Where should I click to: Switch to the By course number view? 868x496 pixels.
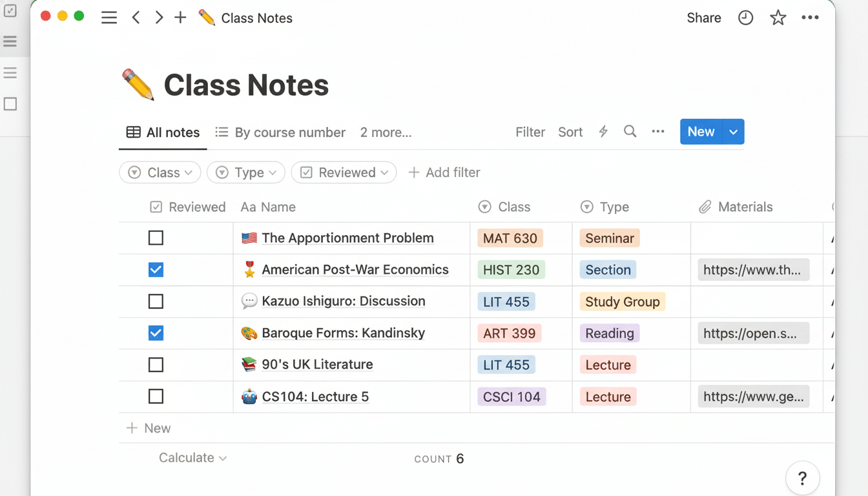290,132
